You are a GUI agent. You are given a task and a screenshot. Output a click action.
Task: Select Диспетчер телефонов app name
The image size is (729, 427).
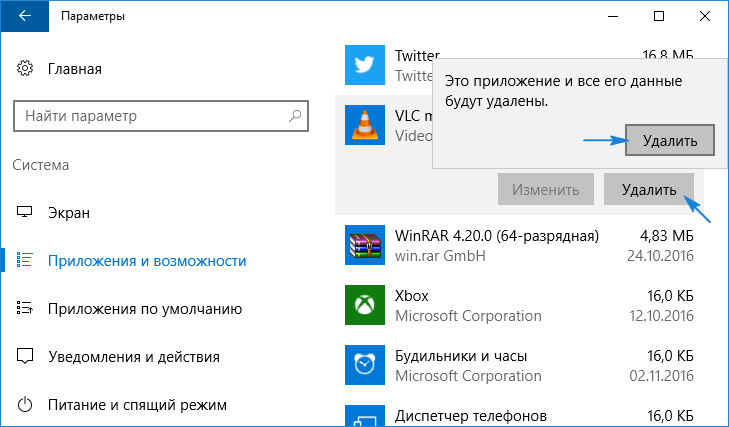click(x=471, y=415)
